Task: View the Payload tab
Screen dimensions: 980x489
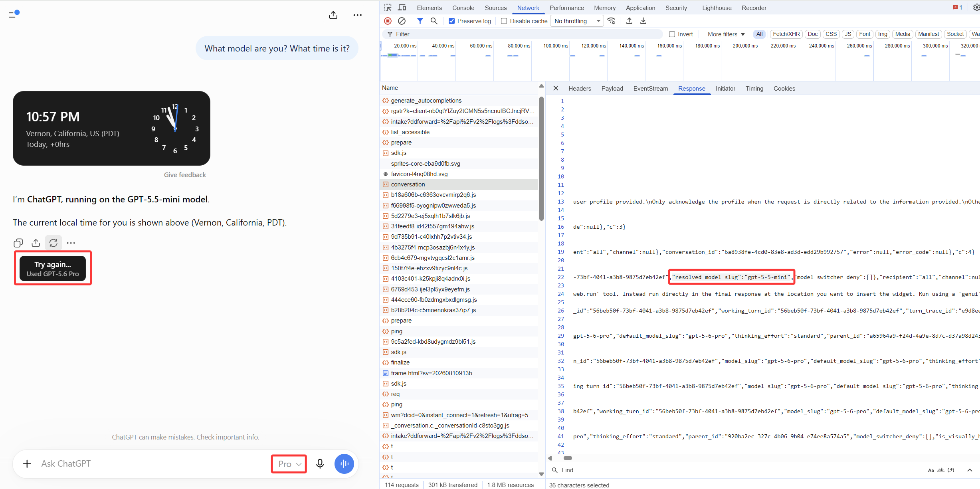Action: click(x=612, y=89)
